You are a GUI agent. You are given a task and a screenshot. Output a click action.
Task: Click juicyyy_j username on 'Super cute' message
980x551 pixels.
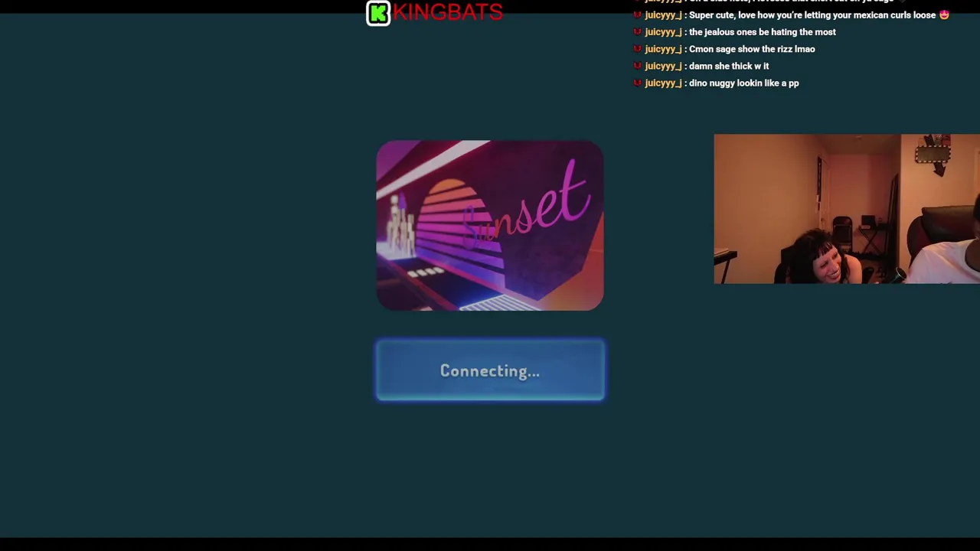pos(663,15)
